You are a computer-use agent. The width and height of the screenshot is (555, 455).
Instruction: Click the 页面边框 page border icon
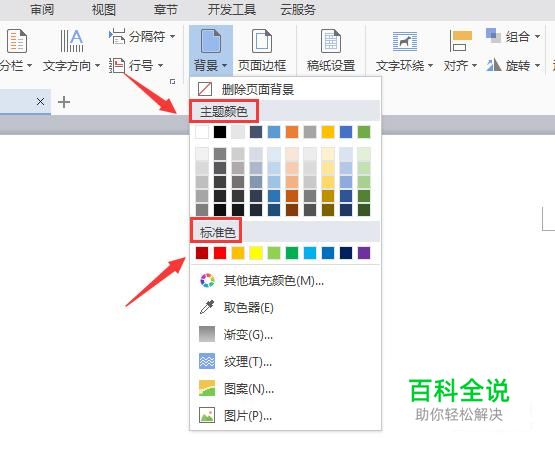point(262,41)
